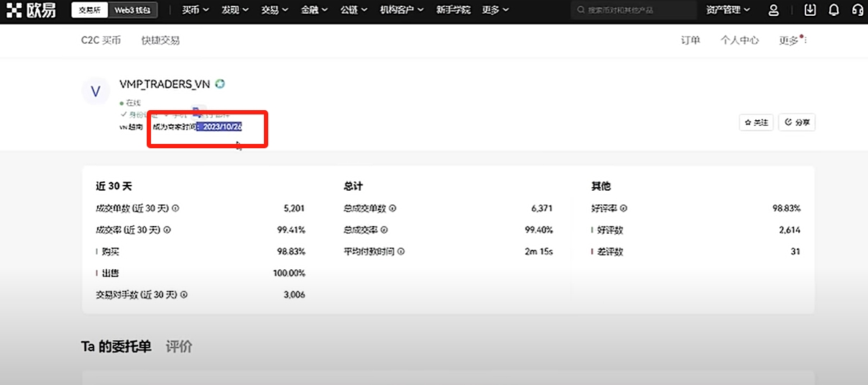Click the VMP_TRADERS_VN merchant name
This screenshot has height=385, width=868.
click(x=165, y=83)
